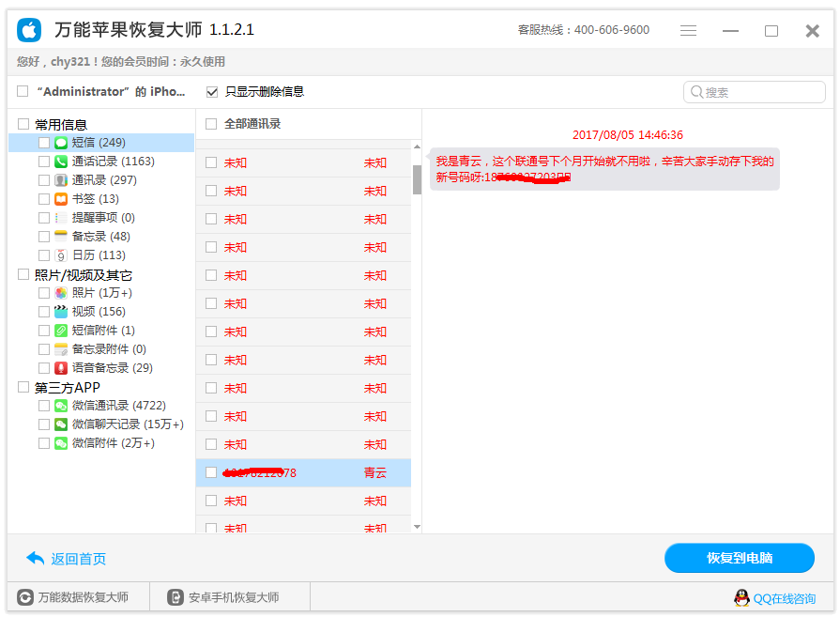840x617 pixels.
Task: Tick the 第三方APP group checkbox
Action: 23,387
